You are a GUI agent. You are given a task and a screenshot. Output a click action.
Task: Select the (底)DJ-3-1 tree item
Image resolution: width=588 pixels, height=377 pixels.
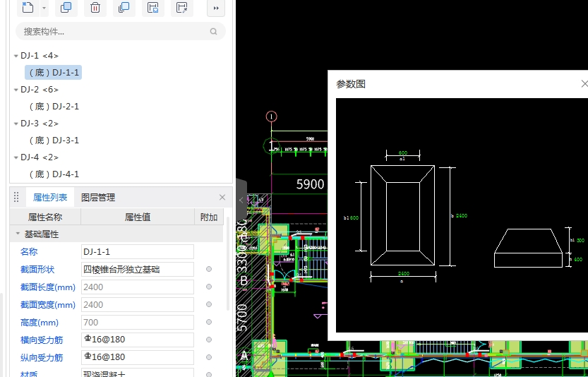pos(54,140)
